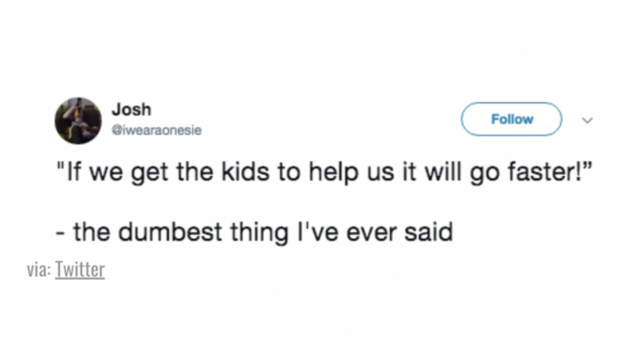
Task: Open the Twitter source link
Action: coord(80,270)
